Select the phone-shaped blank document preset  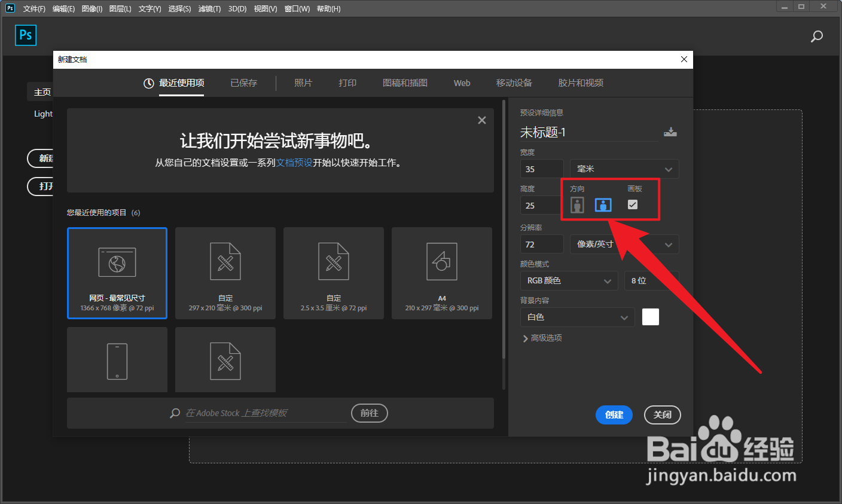click(x=117, y=359)
